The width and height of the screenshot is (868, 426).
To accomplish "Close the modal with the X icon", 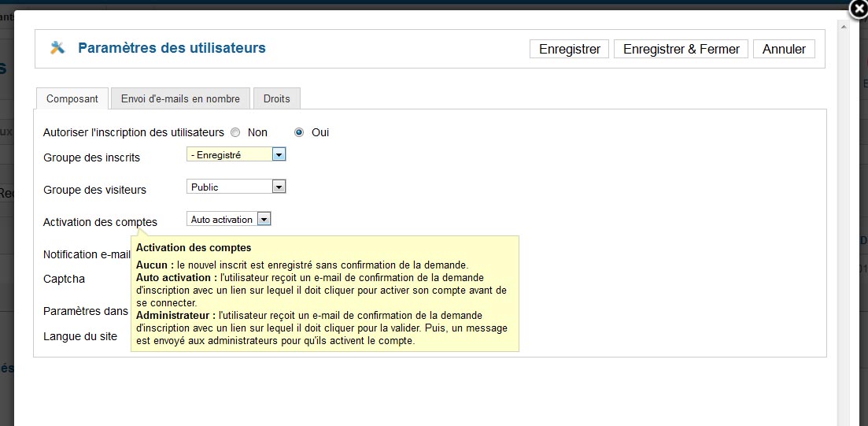I will click(859, 9).
